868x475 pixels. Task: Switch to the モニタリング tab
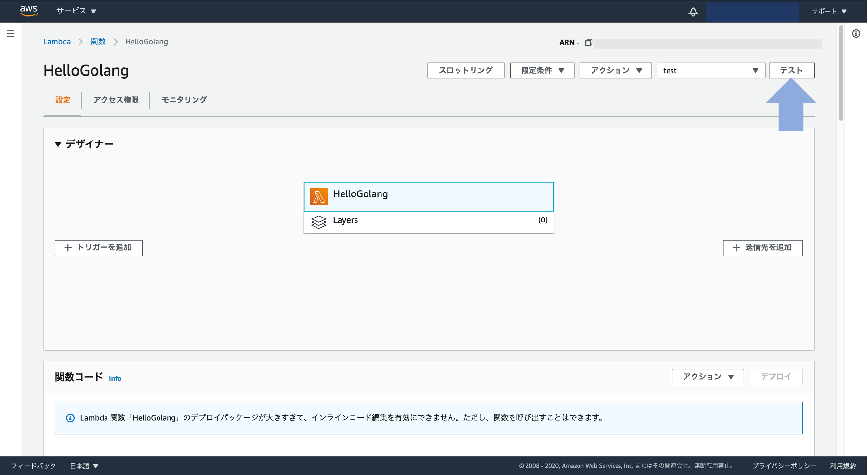[x=184, y=100]
